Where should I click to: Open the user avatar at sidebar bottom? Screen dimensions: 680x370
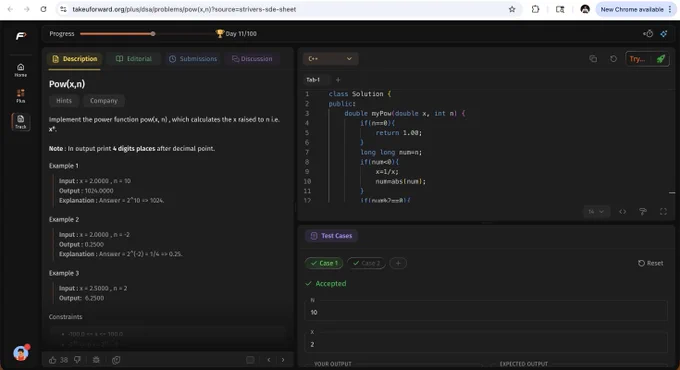21,353
